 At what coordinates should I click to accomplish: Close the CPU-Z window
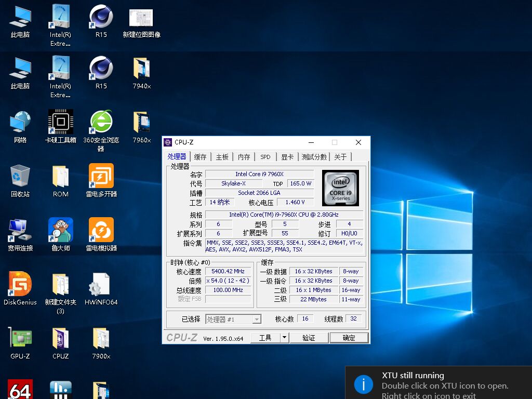click(358, 142)
